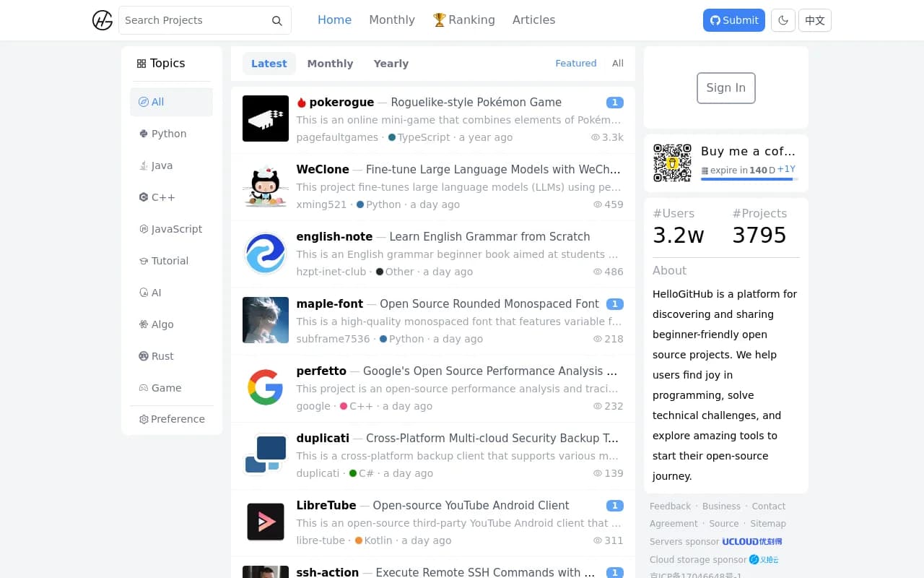Click the HelloGitHub logo icon
Image resolution: width=924 pixels, height=578 pixels.
[103, 20]
